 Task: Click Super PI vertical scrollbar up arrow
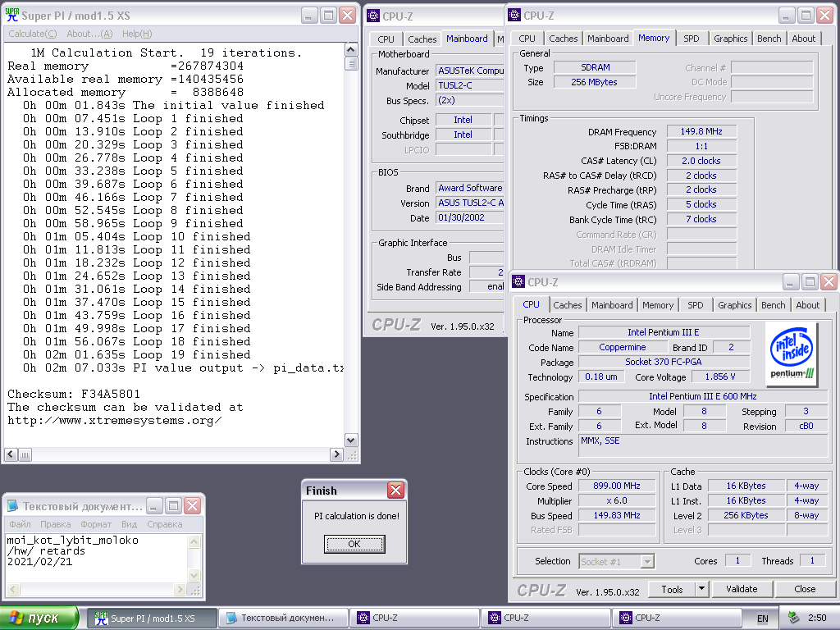(x=351, y=50)
